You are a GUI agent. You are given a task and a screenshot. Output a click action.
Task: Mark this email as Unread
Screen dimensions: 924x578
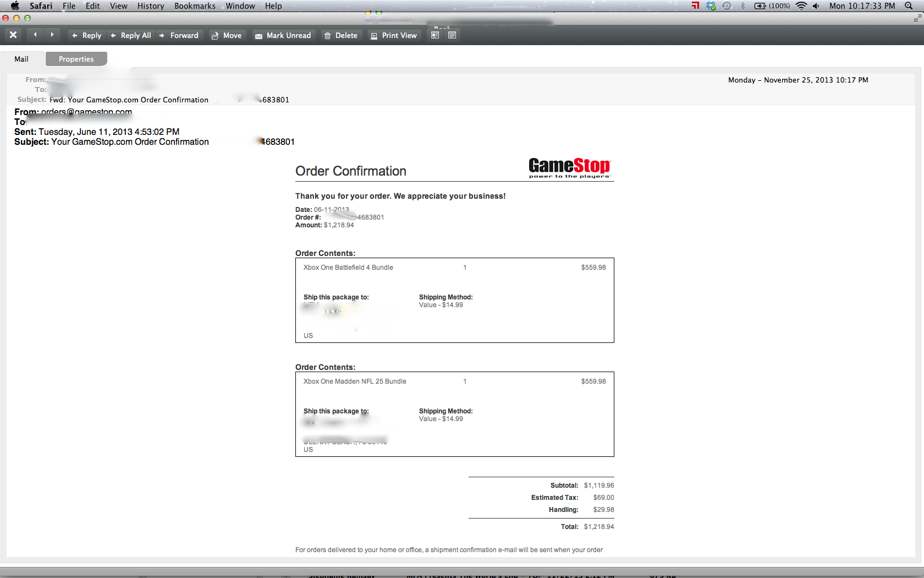(x=283, y=35)
